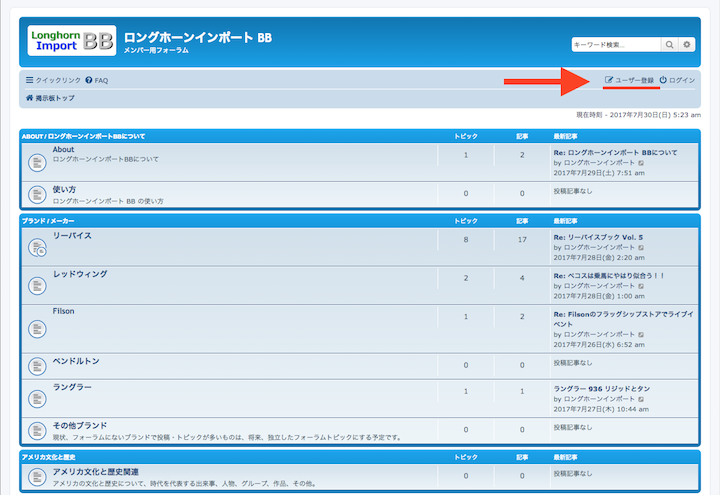Click the date 2017年7月29日(土) 7:51 am
The width and height of the screenshot is (720, 495).
tap(599, 173)
